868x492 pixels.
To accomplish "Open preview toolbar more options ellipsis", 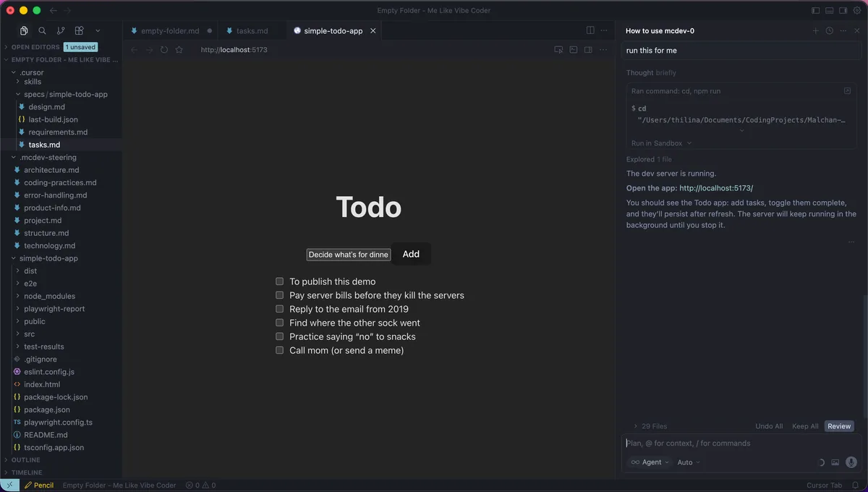I will point(603,50).
